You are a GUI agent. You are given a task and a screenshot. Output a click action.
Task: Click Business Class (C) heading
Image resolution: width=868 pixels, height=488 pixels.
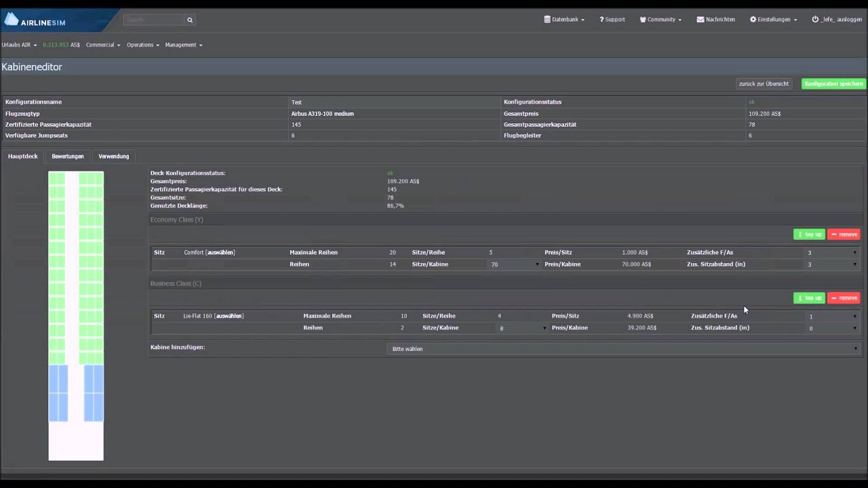click(176, 283)
